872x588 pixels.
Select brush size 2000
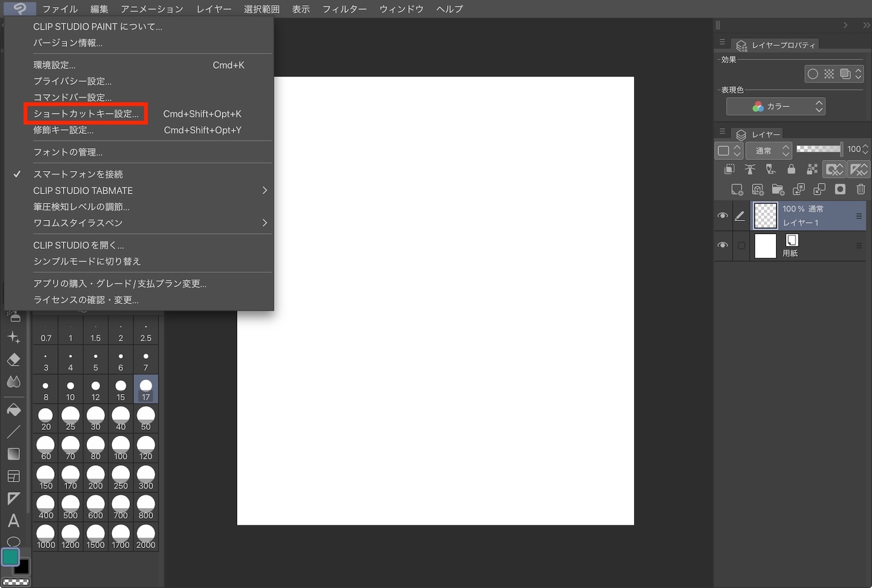click(x=146, y=537)
